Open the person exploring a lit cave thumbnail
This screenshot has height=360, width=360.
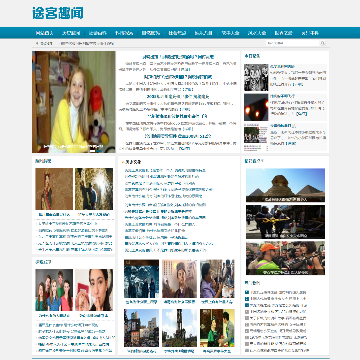click(94, 189)
